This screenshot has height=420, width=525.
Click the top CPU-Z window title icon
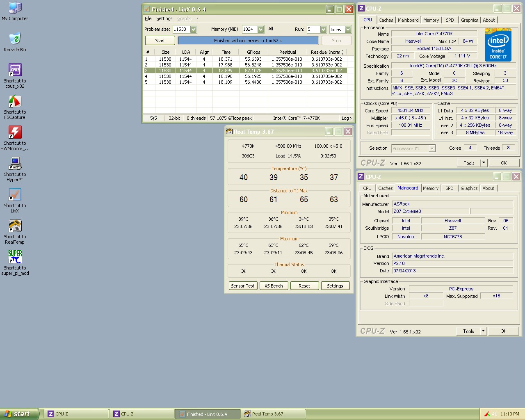tap(361, 8)
